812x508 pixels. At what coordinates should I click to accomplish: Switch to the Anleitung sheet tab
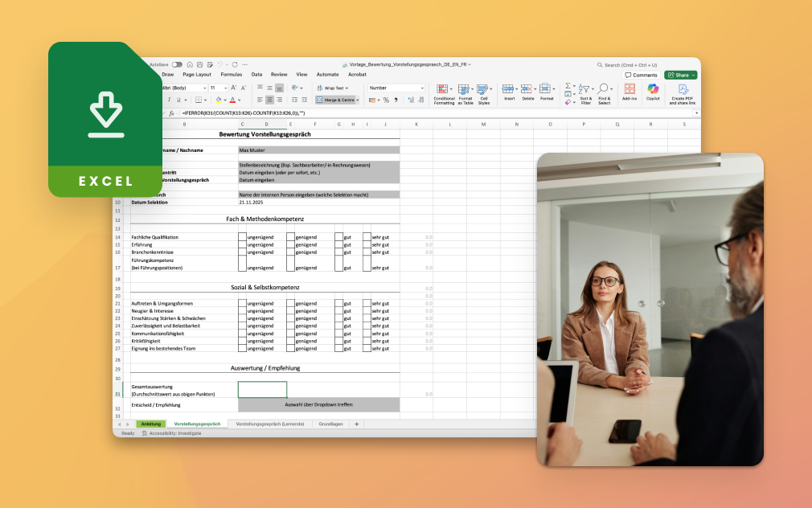[151, 424]
